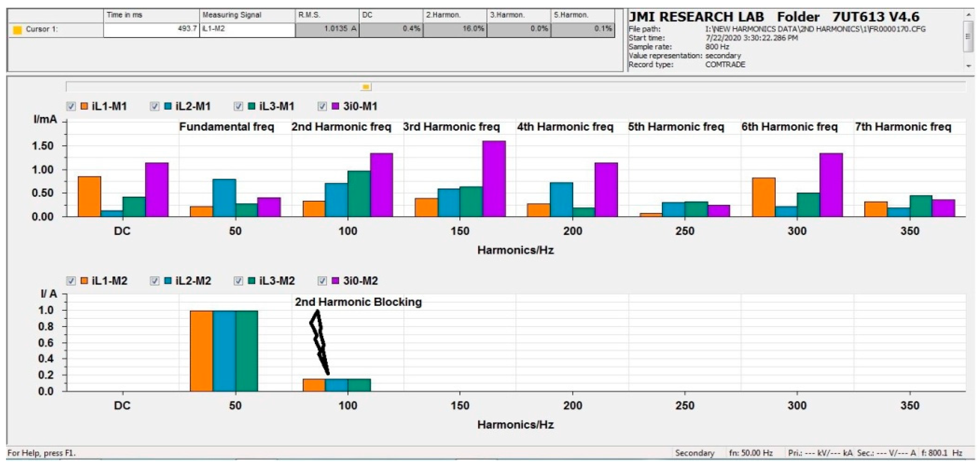The height and width of the screenshot is (468, 980).
Task: Click the purple 3i0-M2 legend color square
Action: coord(335,281)
